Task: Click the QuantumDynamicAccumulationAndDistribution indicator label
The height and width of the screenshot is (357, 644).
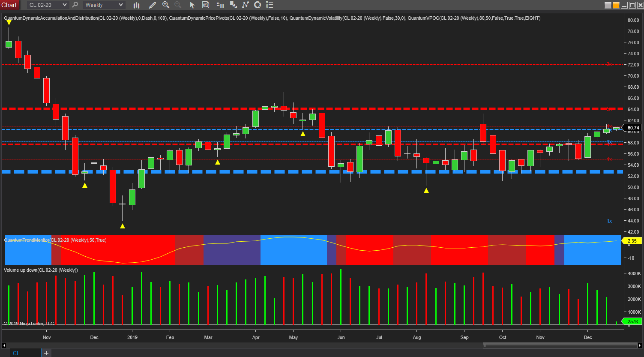Action: pyautogui.click(x=85, y=18)
